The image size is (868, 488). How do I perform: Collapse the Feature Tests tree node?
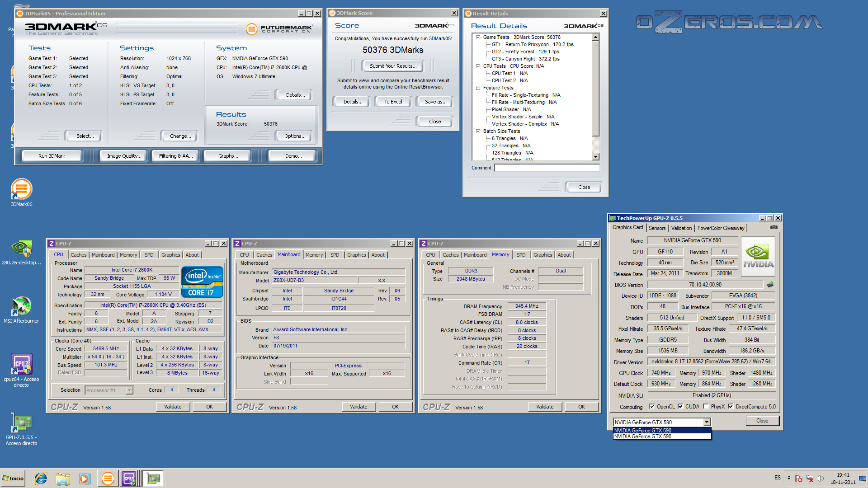click(478, 88)
